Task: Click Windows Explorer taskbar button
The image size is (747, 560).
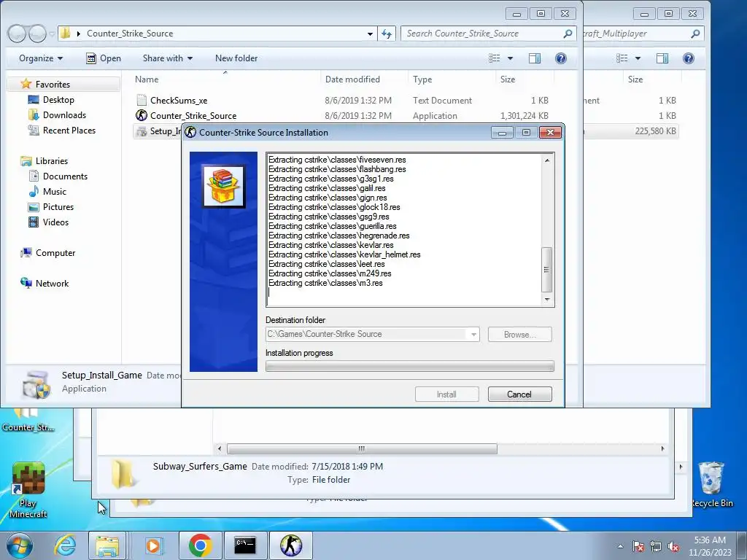Action: point(107,545)
